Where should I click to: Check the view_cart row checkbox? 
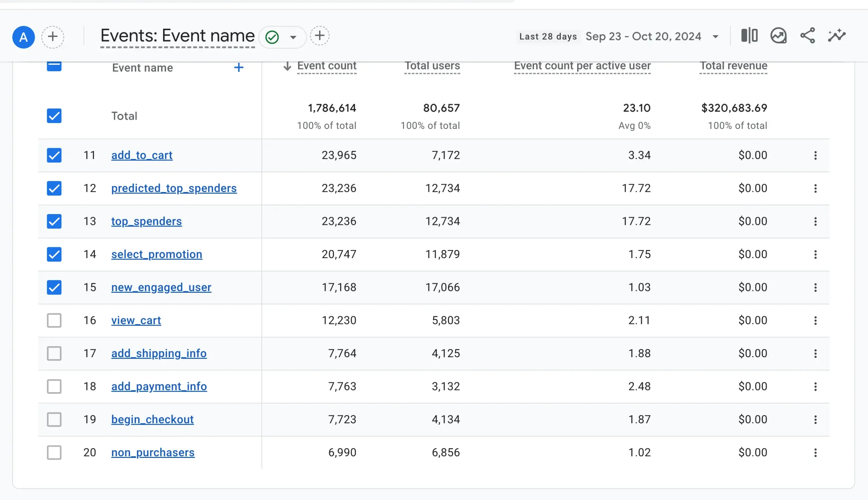54,321
